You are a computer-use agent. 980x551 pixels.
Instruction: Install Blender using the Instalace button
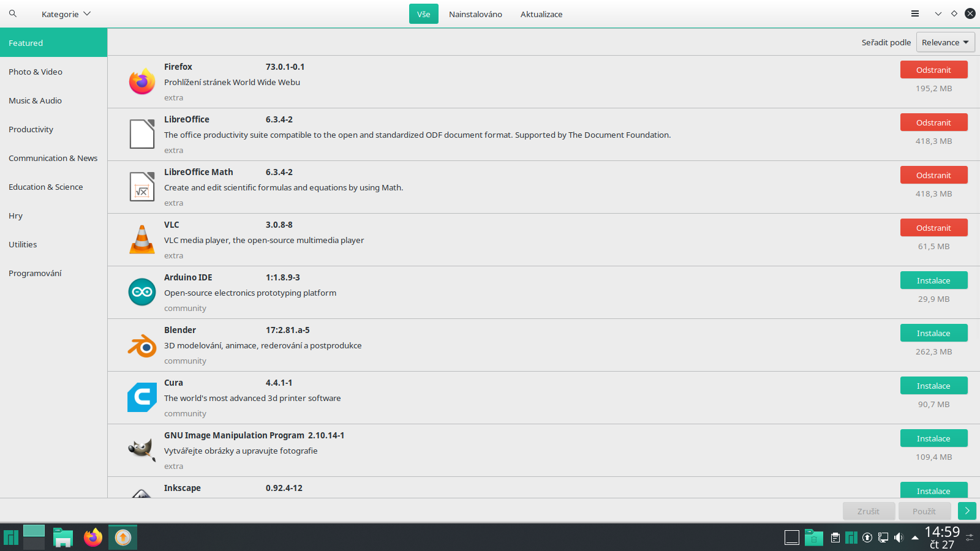[933, 332]
